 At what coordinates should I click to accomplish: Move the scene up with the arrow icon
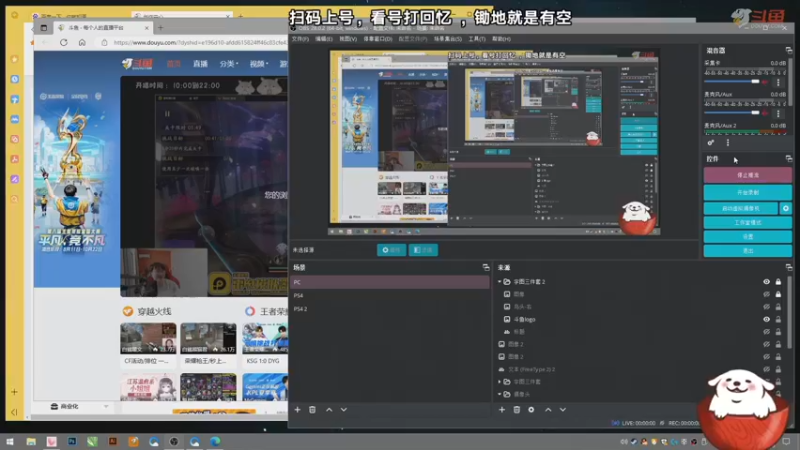329,410
